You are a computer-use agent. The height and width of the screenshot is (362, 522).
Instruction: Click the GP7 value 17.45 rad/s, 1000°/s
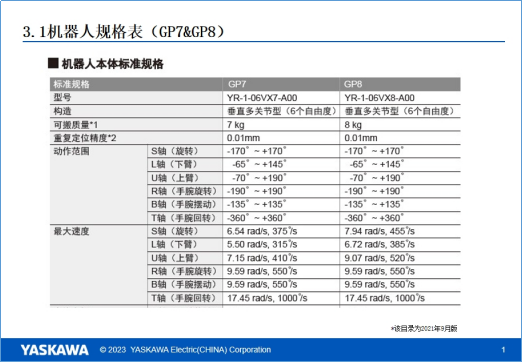click(x=267, y=298)
